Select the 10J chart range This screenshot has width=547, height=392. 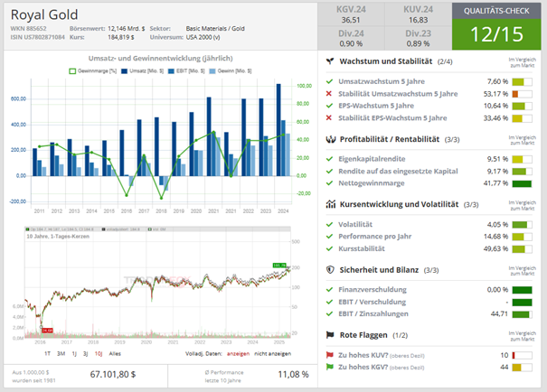click(x=99, y=354)
